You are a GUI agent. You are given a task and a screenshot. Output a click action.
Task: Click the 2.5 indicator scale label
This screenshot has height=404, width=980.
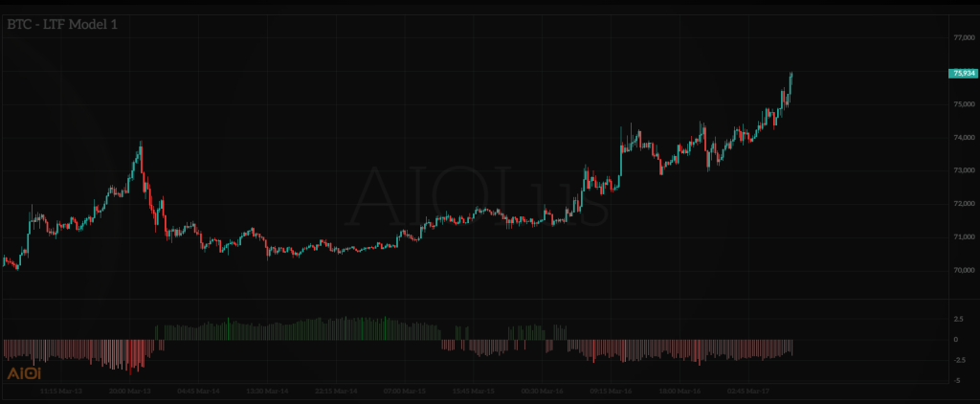(x=958, y=319)
